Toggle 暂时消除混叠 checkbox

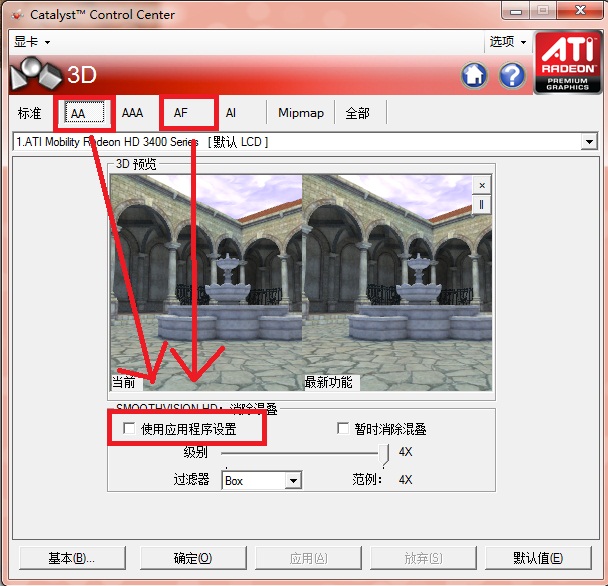point(343,429)
